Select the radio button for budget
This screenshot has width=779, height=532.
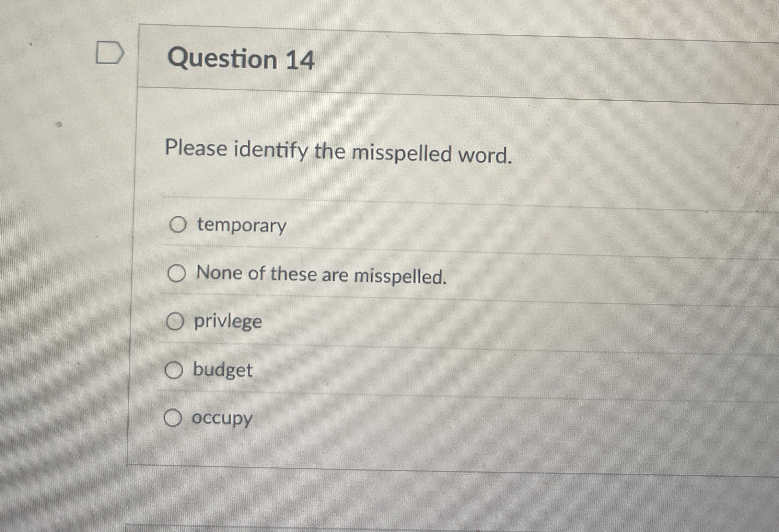174,370
